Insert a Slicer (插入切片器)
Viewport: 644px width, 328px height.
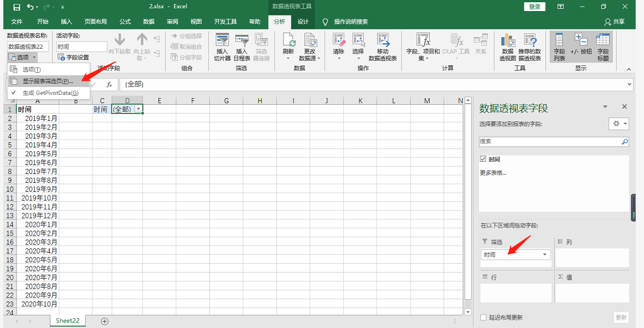(x=222, y=47)
